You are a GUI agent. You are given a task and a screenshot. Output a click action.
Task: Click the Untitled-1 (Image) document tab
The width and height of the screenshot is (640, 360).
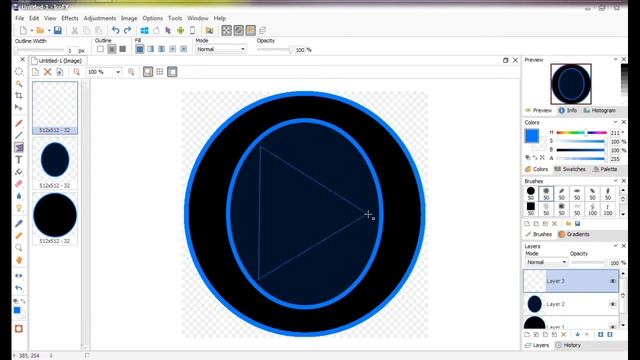pos(57,61)
